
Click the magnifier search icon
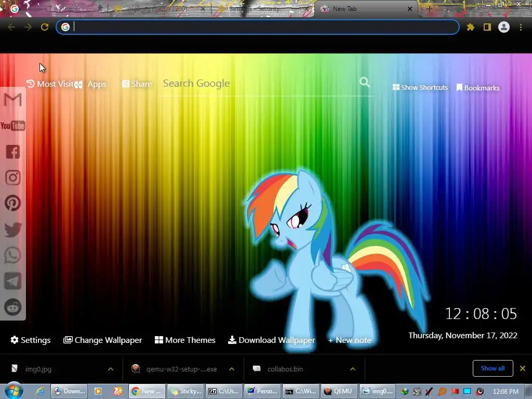365,82
